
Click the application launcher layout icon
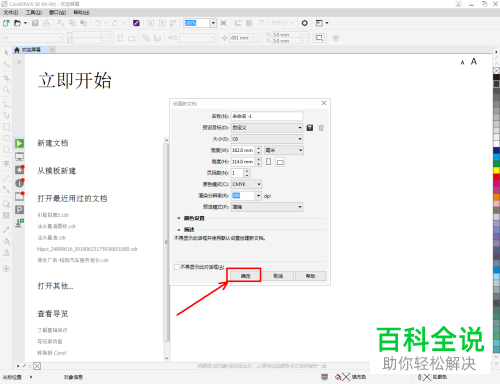[x=319, y=23]
